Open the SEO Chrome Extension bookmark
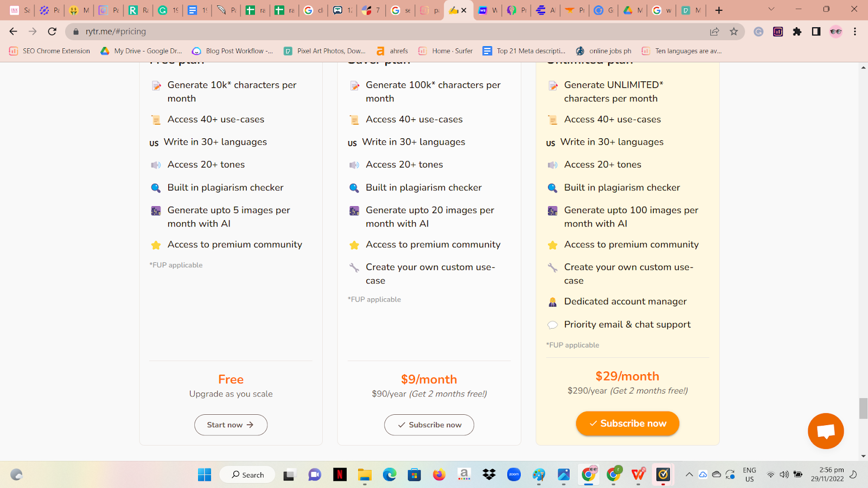Screen dimensions: 868x488 click(49, 51)
